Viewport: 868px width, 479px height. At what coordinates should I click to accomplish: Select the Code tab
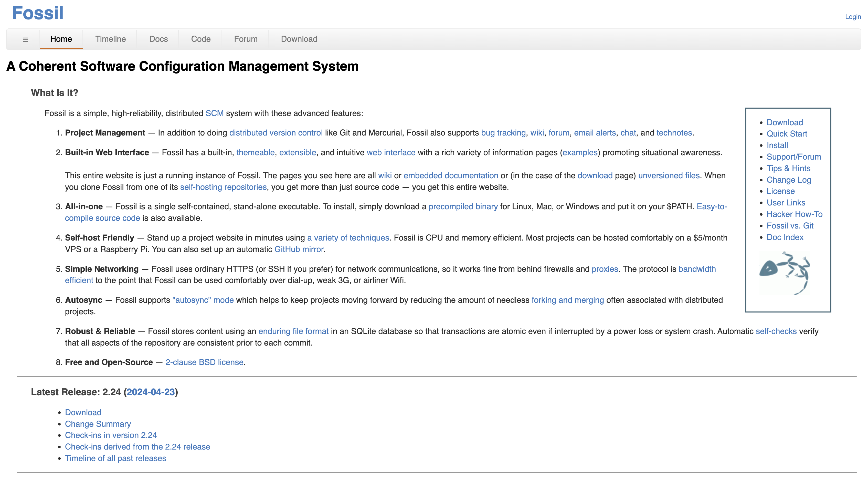pyautogui.click(x=201, y=39)
